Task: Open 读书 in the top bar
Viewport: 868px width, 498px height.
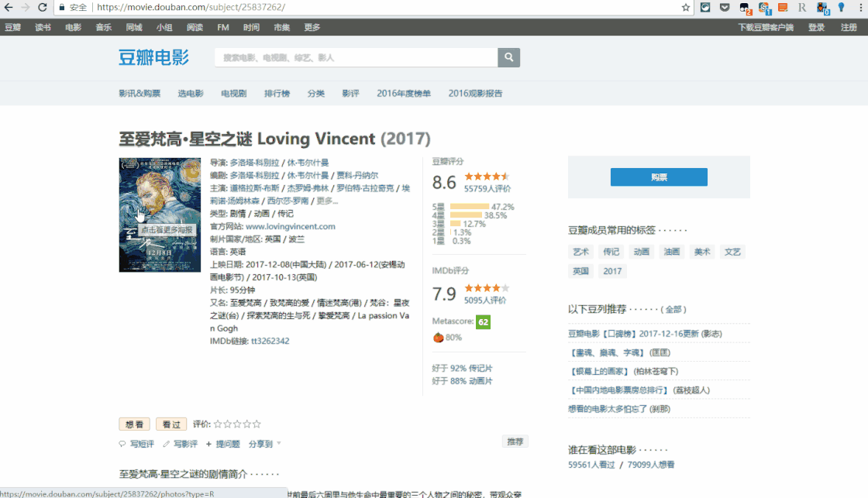Action: [43, 27]
